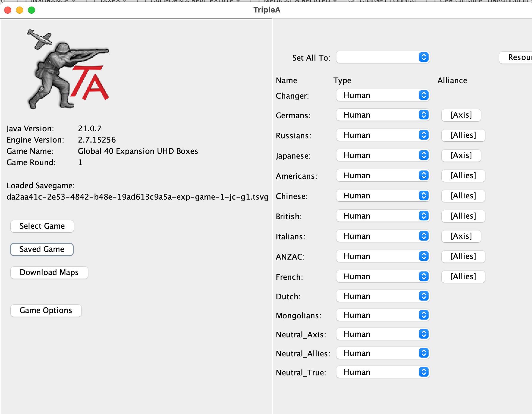This screenshot has width=532, height=414.
Task: Click the Resource button at top right
Action: [519, 57]
